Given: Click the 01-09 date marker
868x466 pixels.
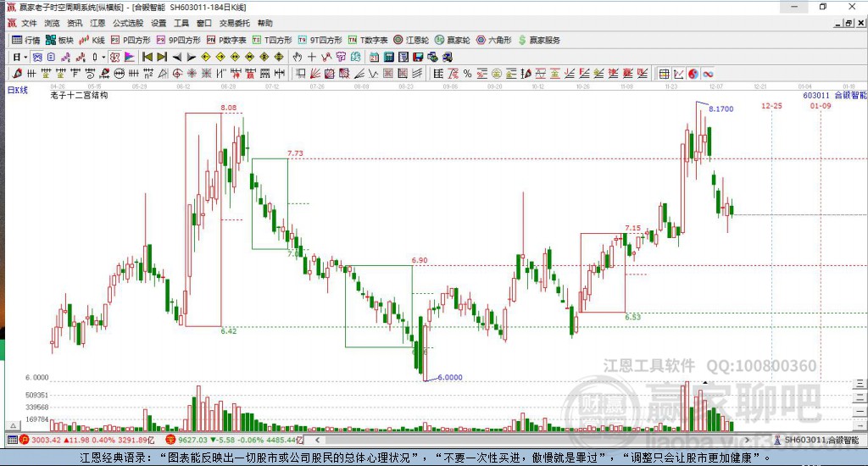Looking at the screenshot, I should click(x=821, y=106).
